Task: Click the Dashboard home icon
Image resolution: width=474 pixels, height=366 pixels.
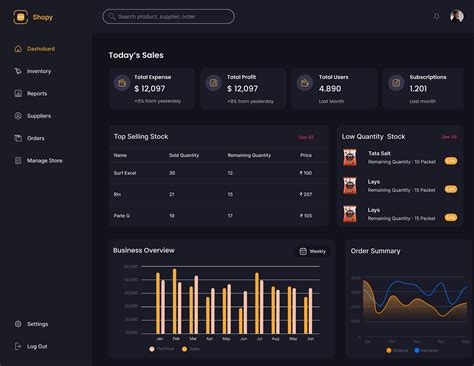Action: (18, 49)
